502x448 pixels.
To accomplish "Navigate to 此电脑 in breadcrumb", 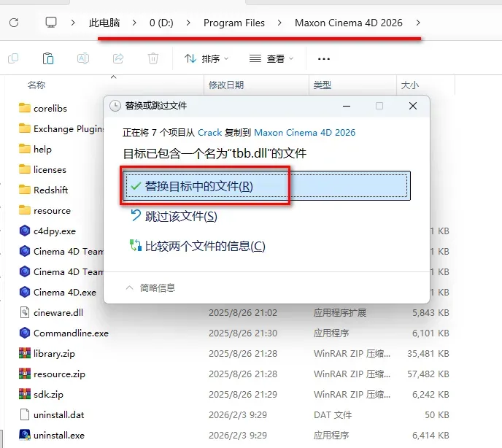I will click(x=104, y=23).
